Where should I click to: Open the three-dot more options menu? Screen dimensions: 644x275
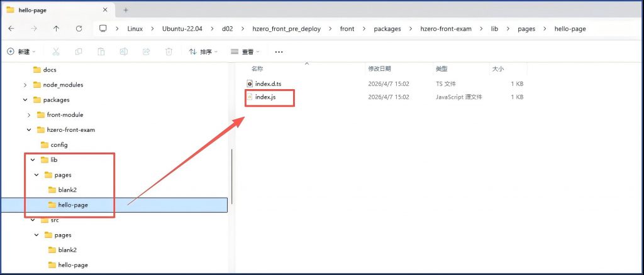tap(279, 51)
